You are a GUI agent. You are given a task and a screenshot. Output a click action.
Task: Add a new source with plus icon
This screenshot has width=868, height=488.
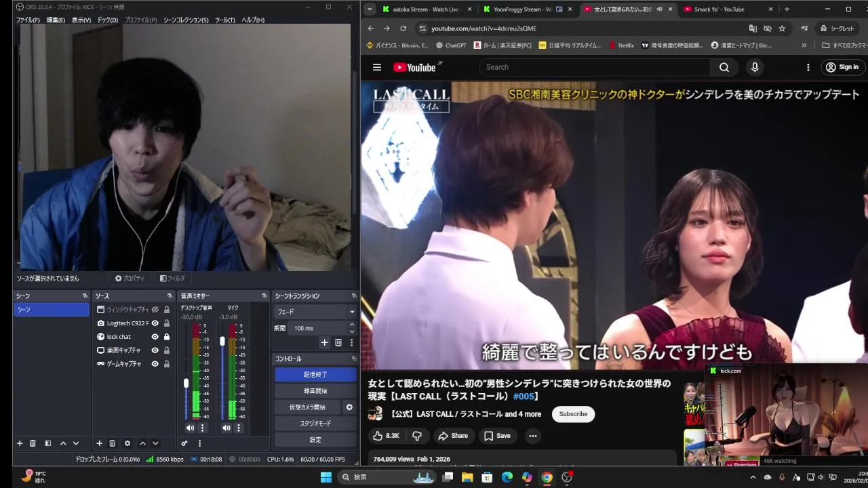tap(99, 443)
